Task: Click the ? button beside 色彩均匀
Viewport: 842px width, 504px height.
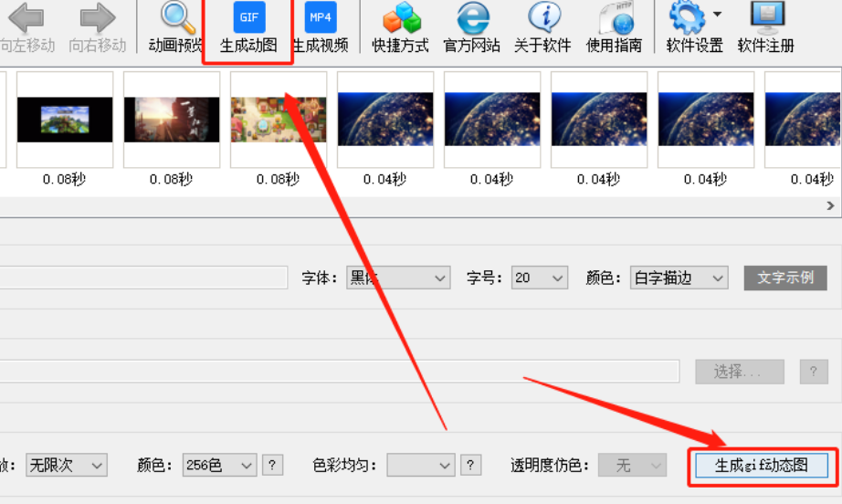Action: point(470,465)
